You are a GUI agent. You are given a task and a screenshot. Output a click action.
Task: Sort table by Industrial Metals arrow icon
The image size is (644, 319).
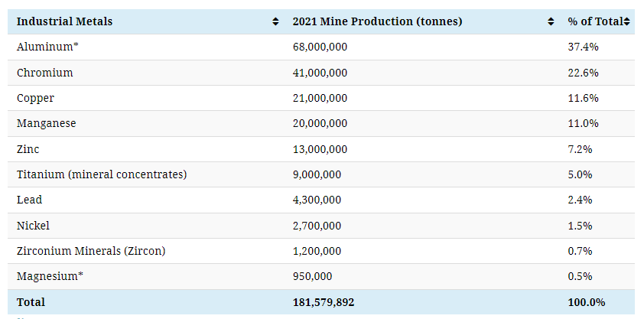[x=275, y=22]
